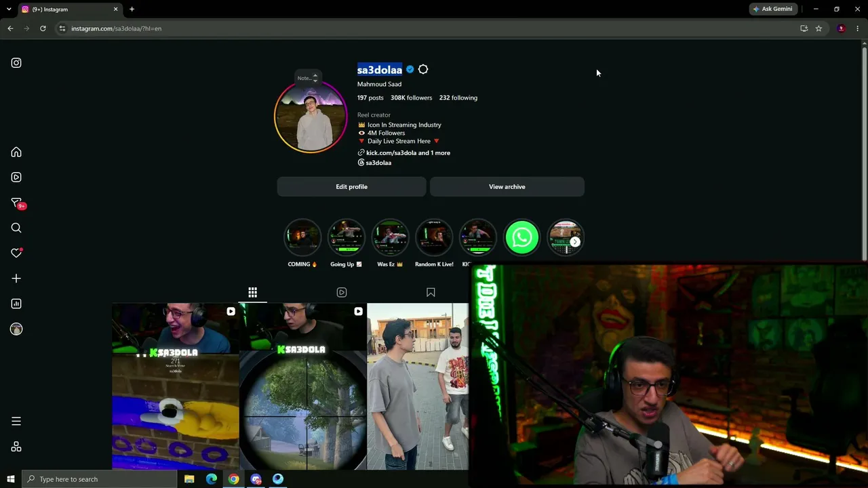The height and width of the screenshot is (488, 868).
Task: Open the Meta apps icon in the sidebar
Action: click(x=16, y=447)
